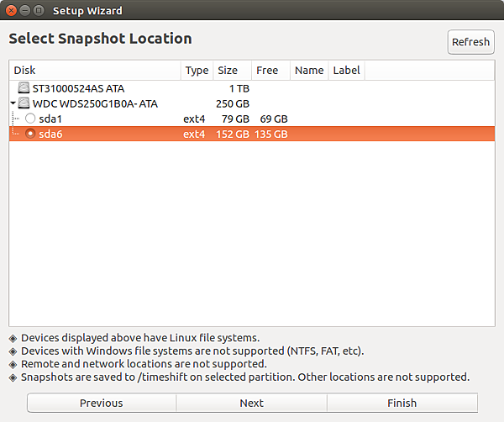Click Finish to complete the wizard
Viewport: 504px width, 422px height.
[402, 403]
